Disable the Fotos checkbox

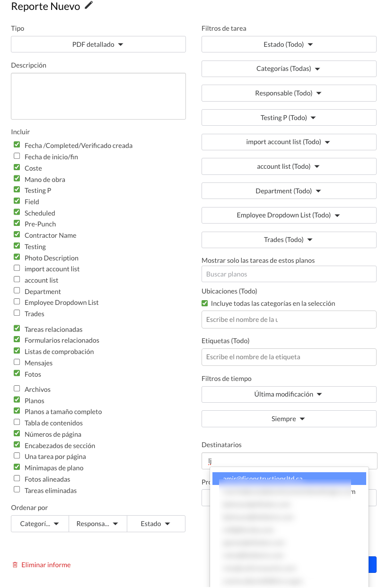click(x=17, y=374)
